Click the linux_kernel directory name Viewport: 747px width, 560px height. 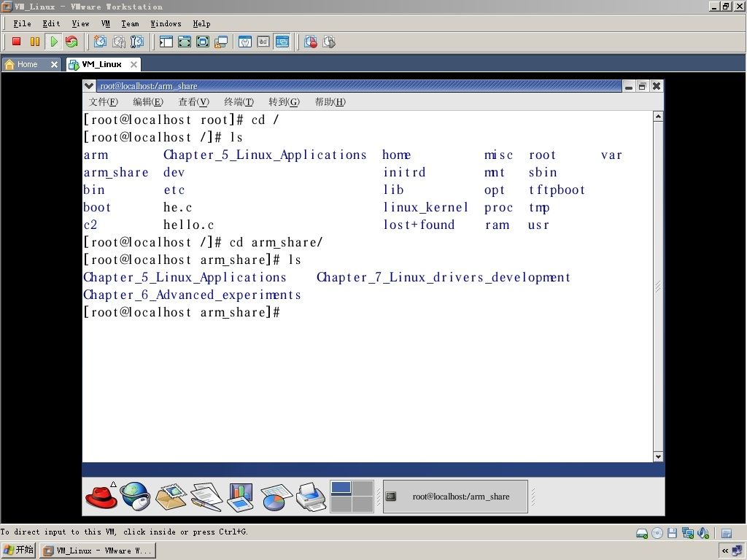[x=426, y=208]
